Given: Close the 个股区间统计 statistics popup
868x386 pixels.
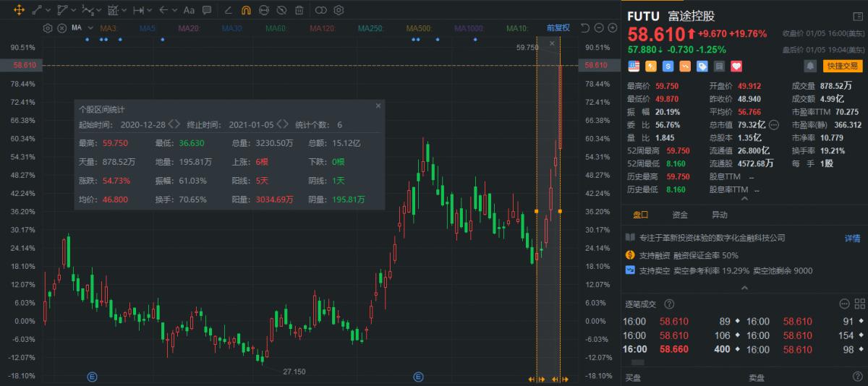Looking at the screenshot, I should 378,106.
